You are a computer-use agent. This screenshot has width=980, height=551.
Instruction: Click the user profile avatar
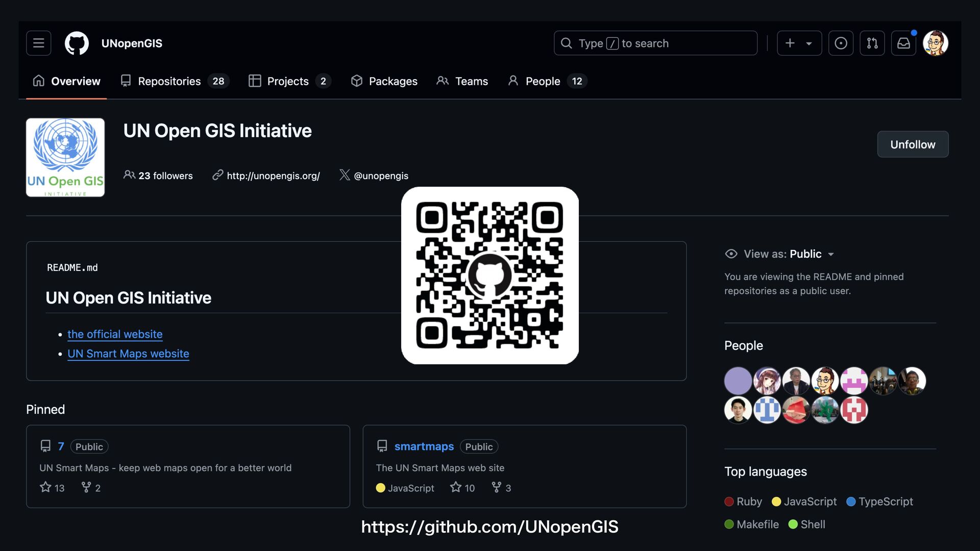(935, 43)
